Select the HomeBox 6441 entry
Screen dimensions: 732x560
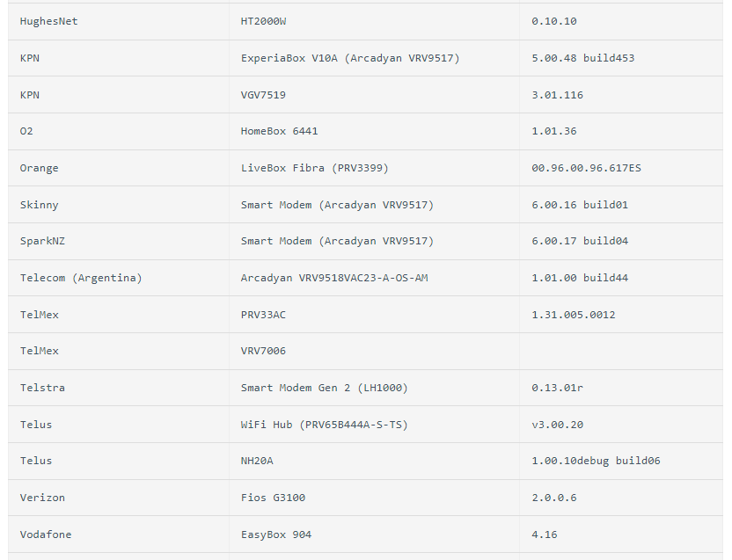[x=279, y=131]
